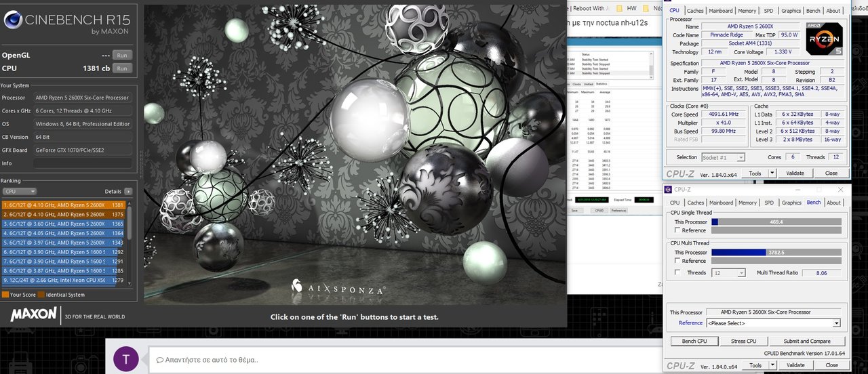Click the orange Your Score legend swatch

pyautogui.click(x=5, y=295)
